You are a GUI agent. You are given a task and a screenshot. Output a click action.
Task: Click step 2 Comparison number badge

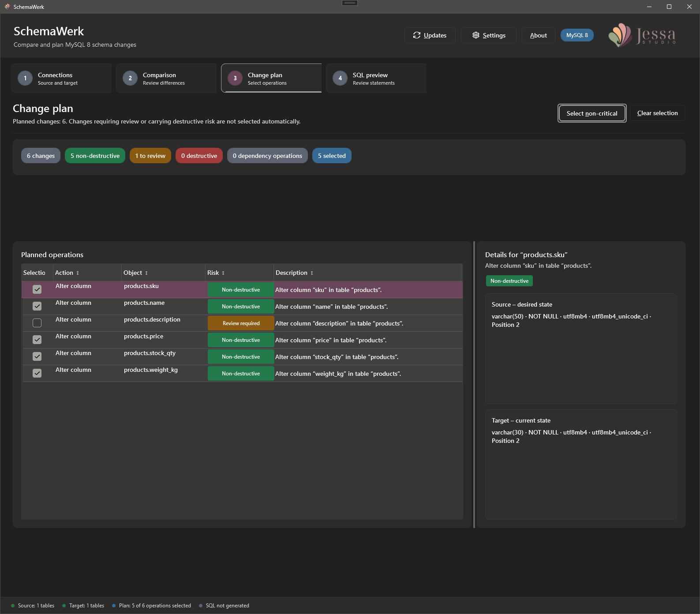coord(130,78)
